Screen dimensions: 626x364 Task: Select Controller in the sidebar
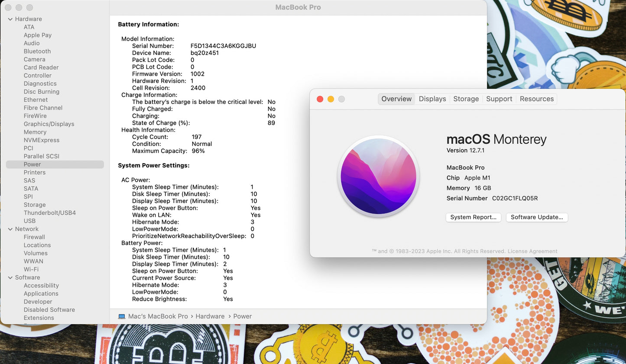click(38, 75)
